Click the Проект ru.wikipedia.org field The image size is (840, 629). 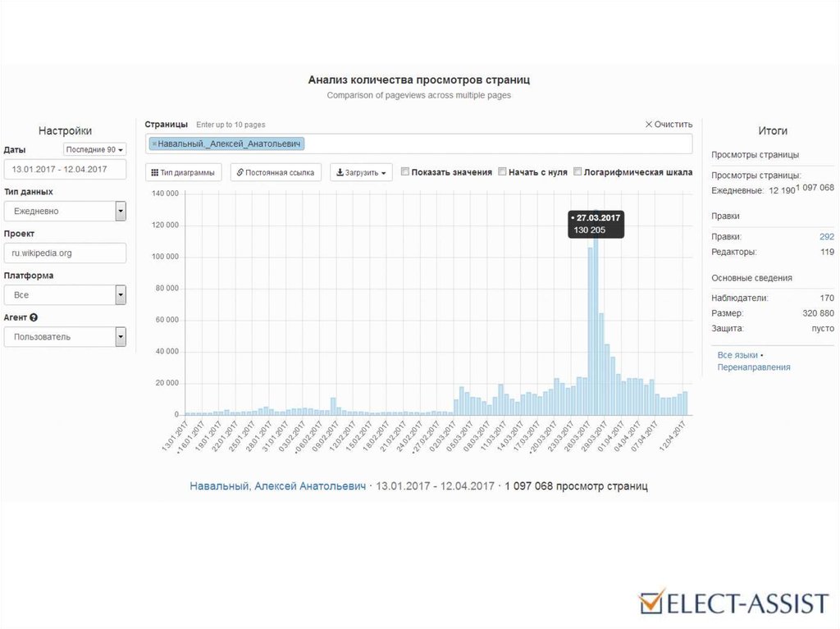[65, 253]
